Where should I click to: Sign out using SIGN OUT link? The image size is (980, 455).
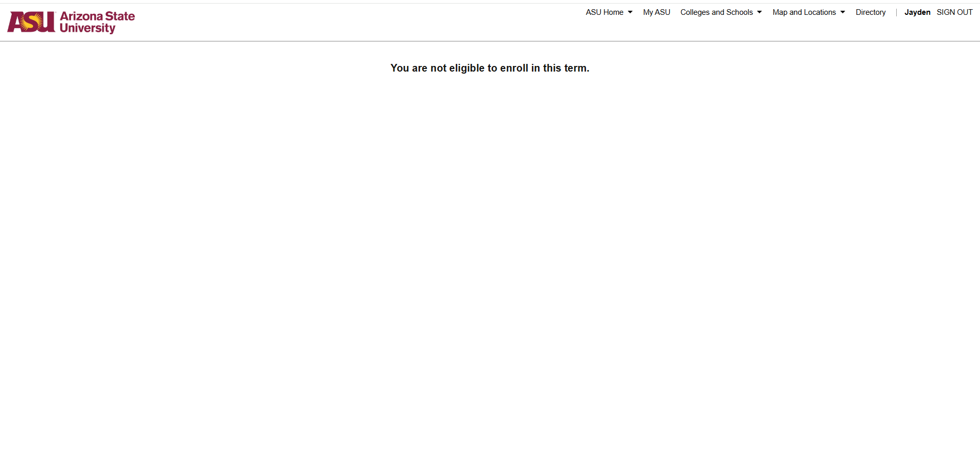[954, 12]
